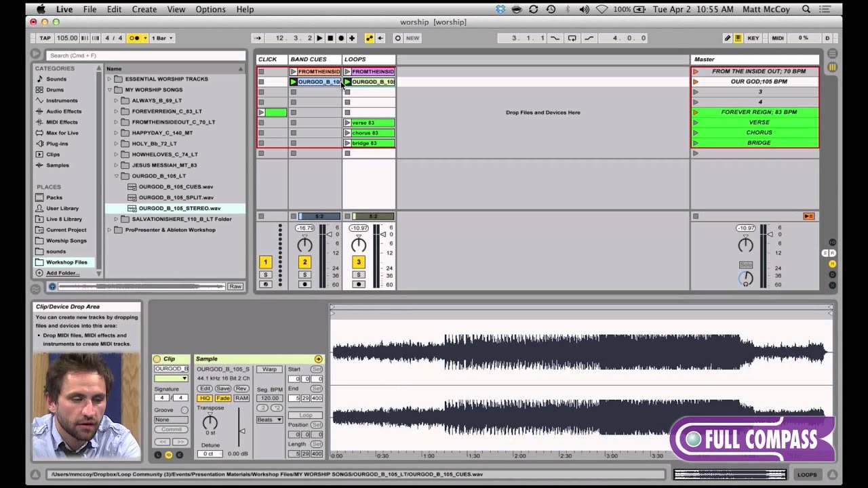Collapse OURGOD_B_105_LT folder
The image size is (868, 488).
(116, 176)
